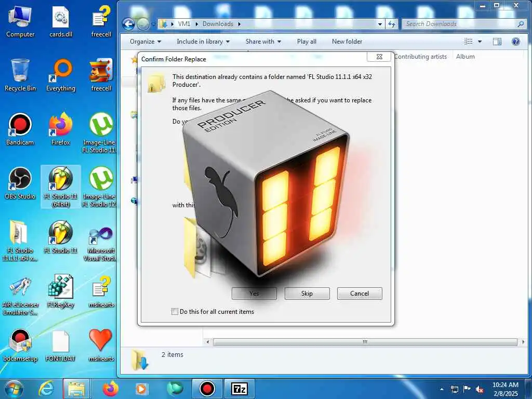Open the change view options arrow

pyautogui.click(x=480, y=42)
